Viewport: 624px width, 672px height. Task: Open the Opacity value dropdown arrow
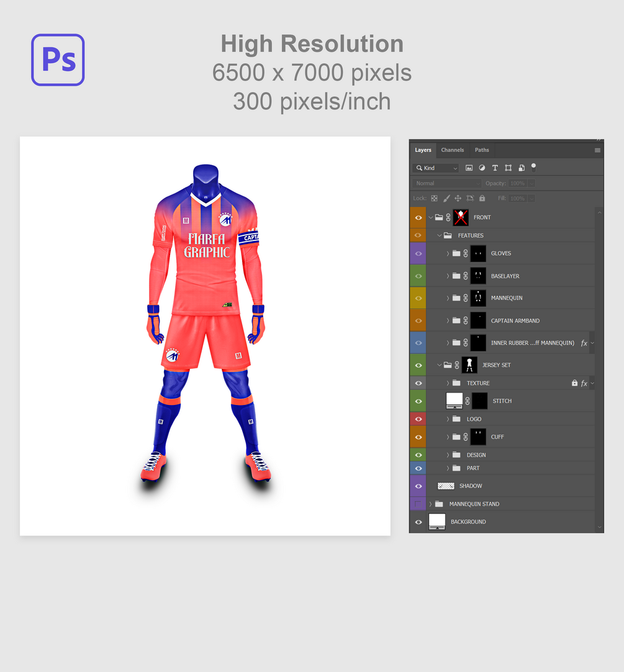coord(532,183)
